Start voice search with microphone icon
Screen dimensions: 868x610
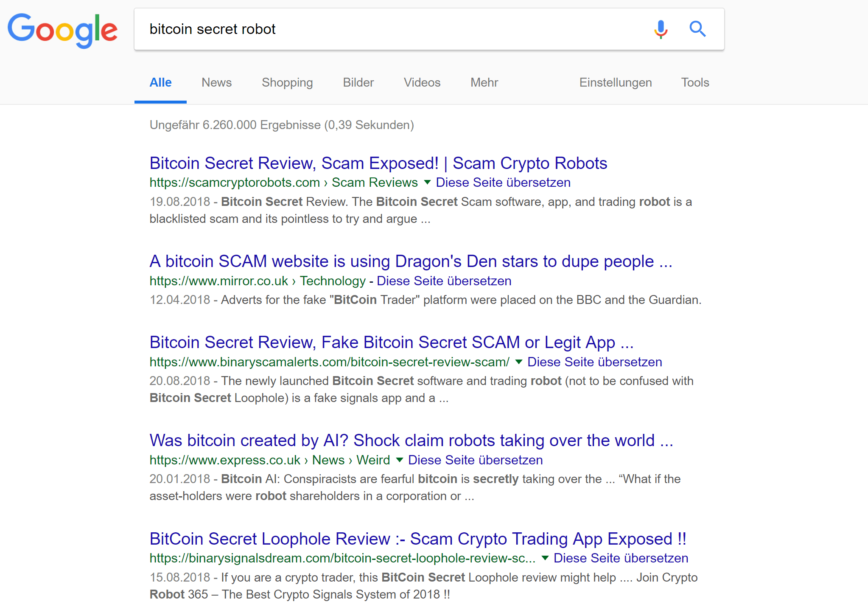[x=661, y=29]
